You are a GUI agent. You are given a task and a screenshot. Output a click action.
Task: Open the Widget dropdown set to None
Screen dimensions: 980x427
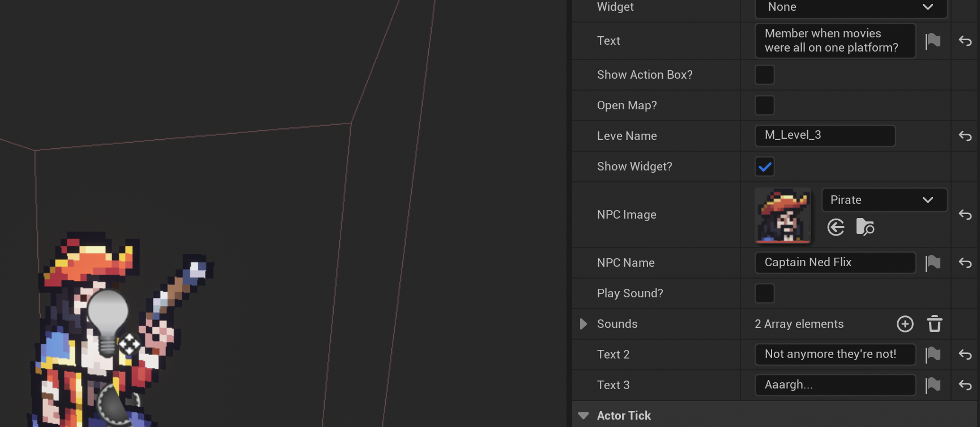pyautogui.click(x=851, y=7)
